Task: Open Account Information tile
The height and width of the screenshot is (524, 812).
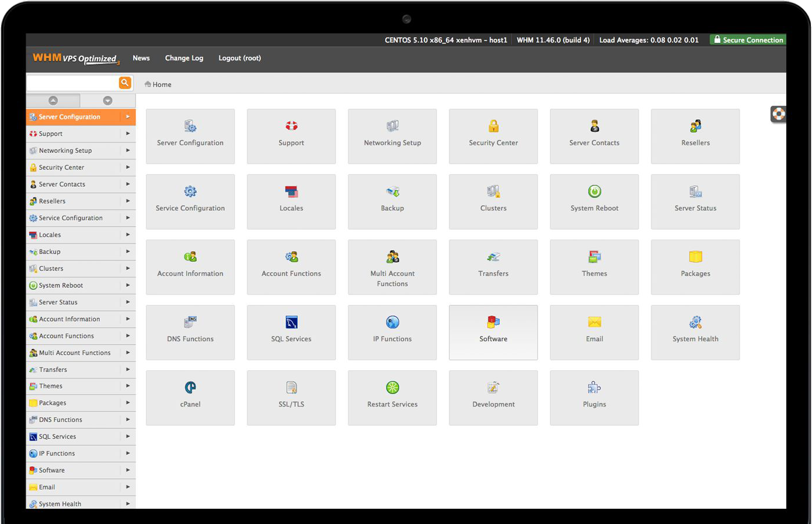Action: coord(190,267)
